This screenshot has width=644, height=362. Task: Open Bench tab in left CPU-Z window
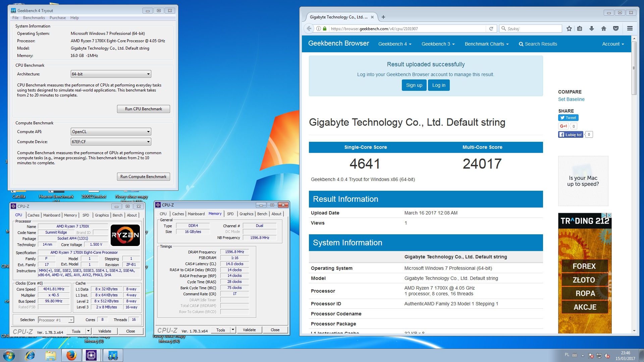pos(117,215)
